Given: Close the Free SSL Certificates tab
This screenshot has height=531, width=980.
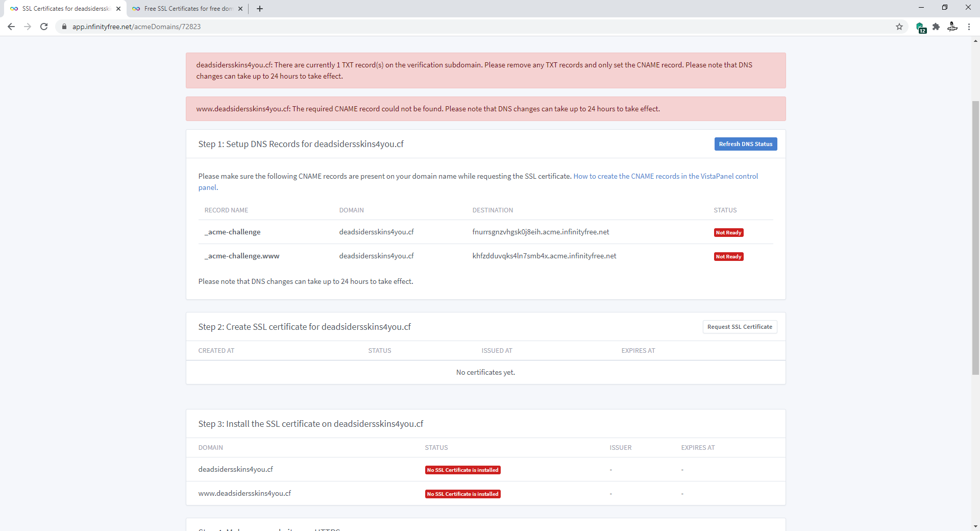Looking at the screenshot, I should 240,9.
